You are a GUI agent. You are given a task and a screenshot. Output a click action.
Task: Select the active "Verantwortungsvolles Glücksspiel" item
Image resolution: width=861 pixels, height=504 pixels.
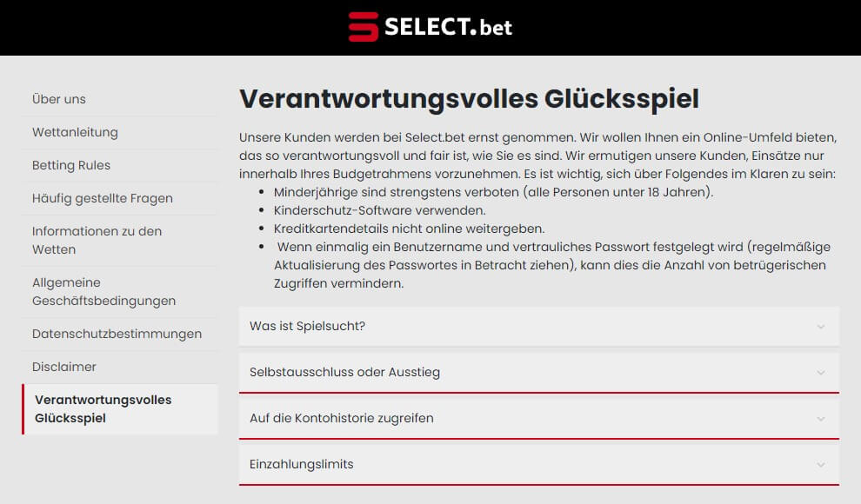pos(103,408)
